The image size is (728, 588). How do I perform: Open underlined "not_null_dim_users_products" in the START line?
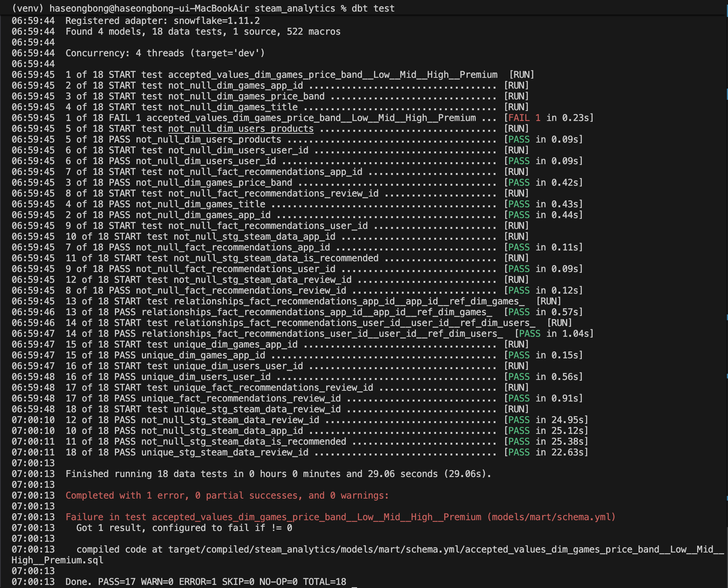[x=241, y=129]
